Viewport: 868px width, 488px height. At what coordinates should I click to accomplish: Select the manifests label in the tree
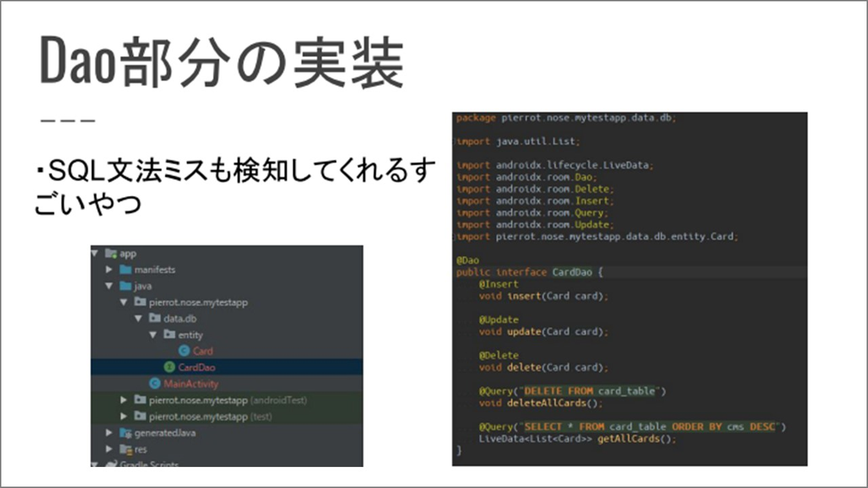155,269
